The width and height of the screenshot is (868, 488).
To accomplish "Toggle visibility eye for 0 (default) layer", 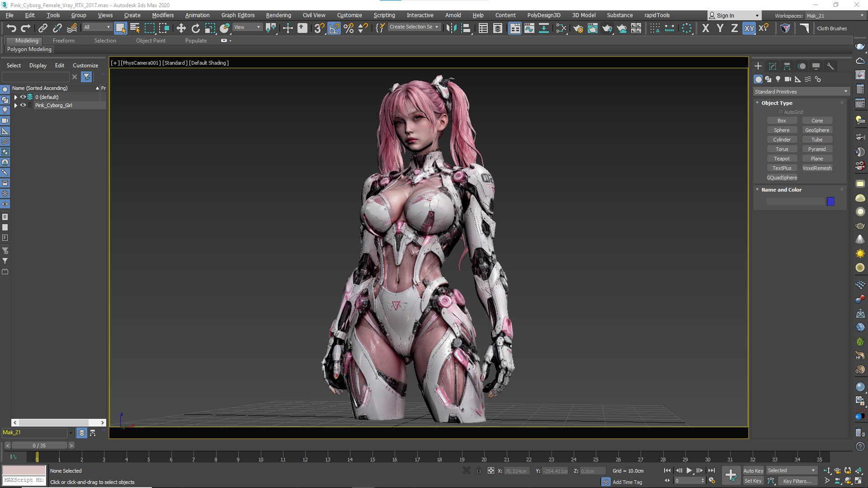I will tap(23, 97).
